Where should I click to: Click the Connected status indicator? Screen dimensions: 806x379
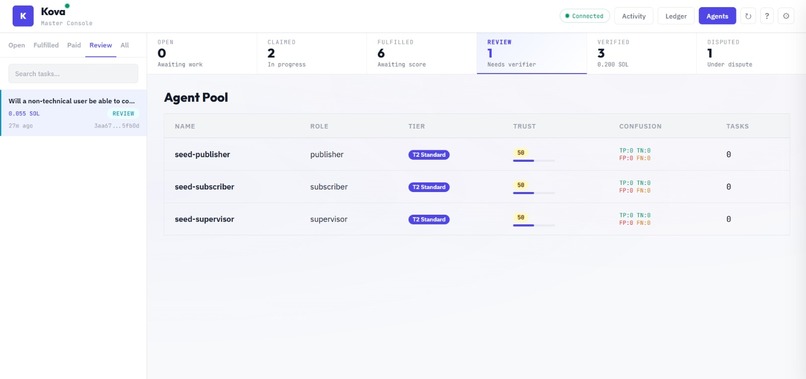point(584,16)
